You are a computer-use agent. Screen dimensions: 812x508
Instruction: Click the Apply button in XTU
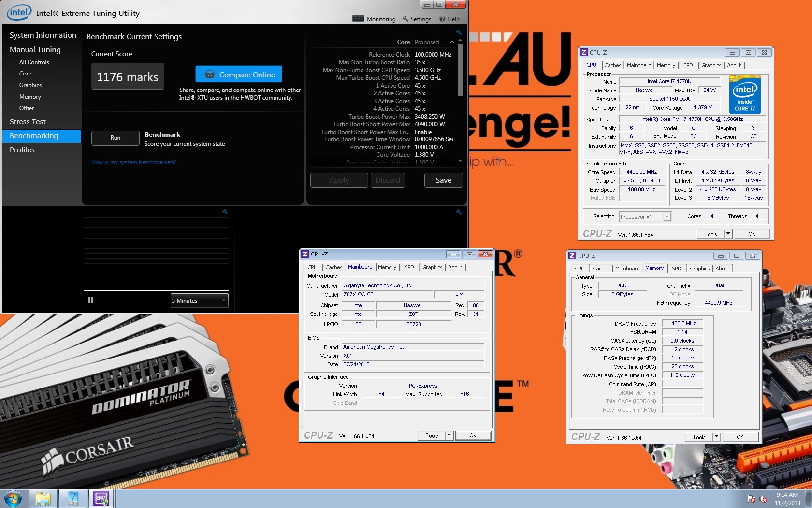pos(339,180)
